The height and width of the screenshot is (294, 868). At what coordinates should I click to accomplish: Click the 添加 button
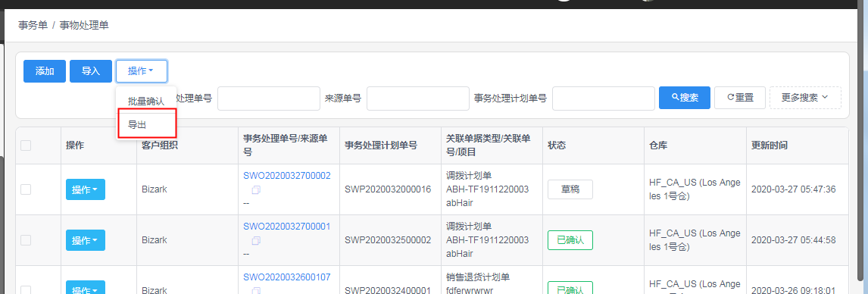(44, 71)
